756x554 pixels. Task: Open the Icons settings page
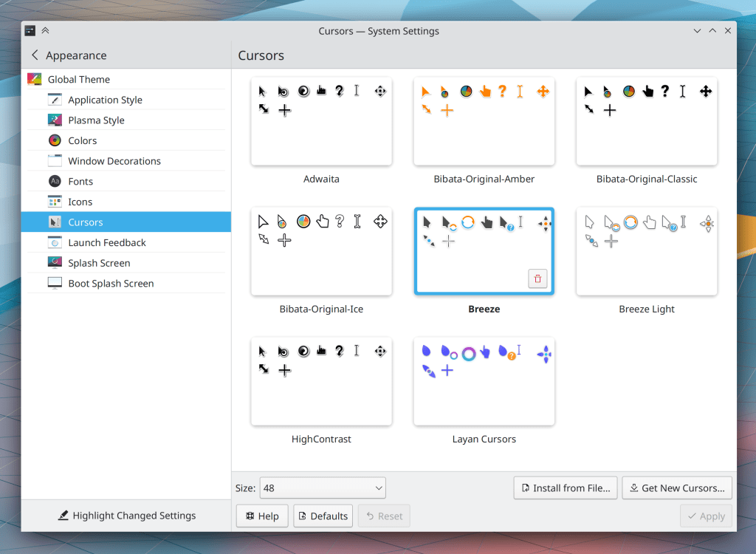pyautogui.click(x=80, y=202)
